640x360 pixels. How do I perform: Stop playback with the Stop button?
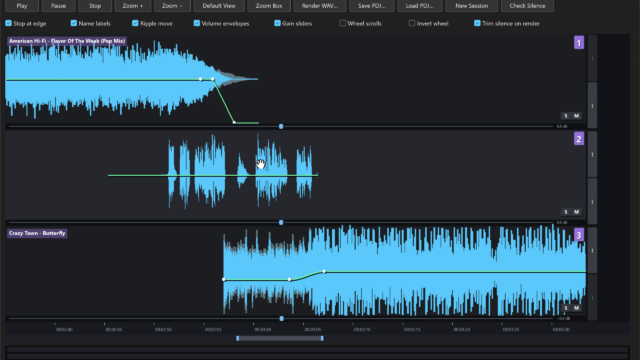point(95,6)
